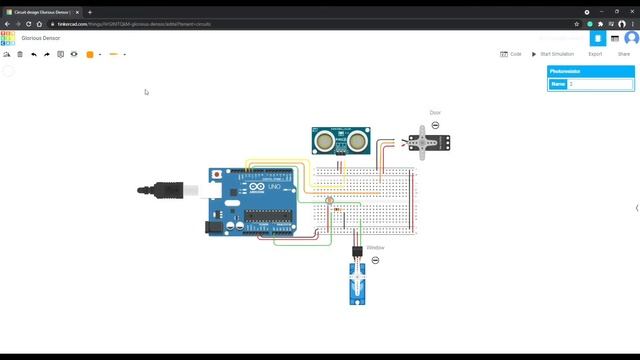This screenshot has width=640, height=360.
Task: Select the photoresistor on the breadboard
Action: click(329, 200)
